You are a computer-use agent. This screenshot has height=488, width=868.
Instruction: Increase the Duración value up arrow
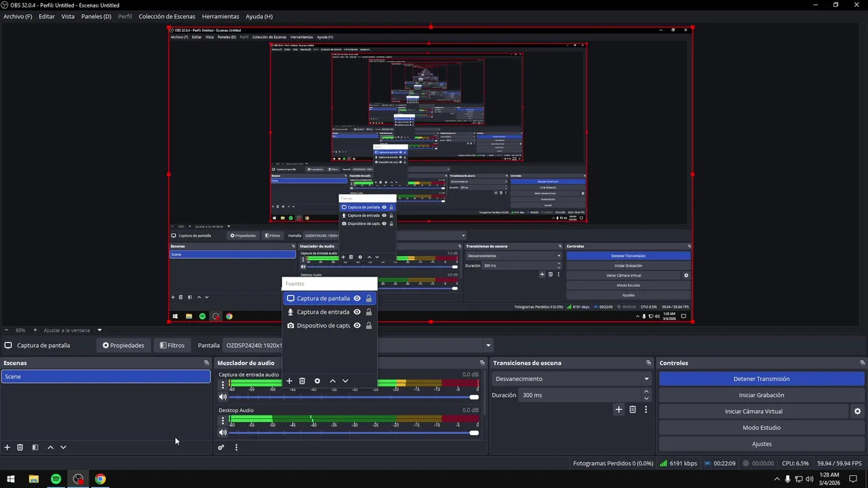(646, 392)
